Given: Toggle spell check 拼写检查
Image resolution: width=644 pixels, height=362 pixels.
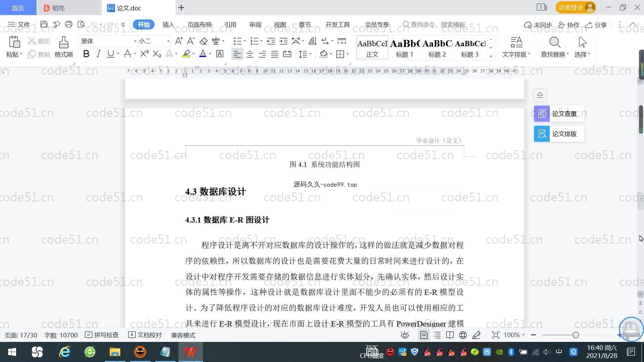Looking at the screenshot, I should tap(102, 335).
